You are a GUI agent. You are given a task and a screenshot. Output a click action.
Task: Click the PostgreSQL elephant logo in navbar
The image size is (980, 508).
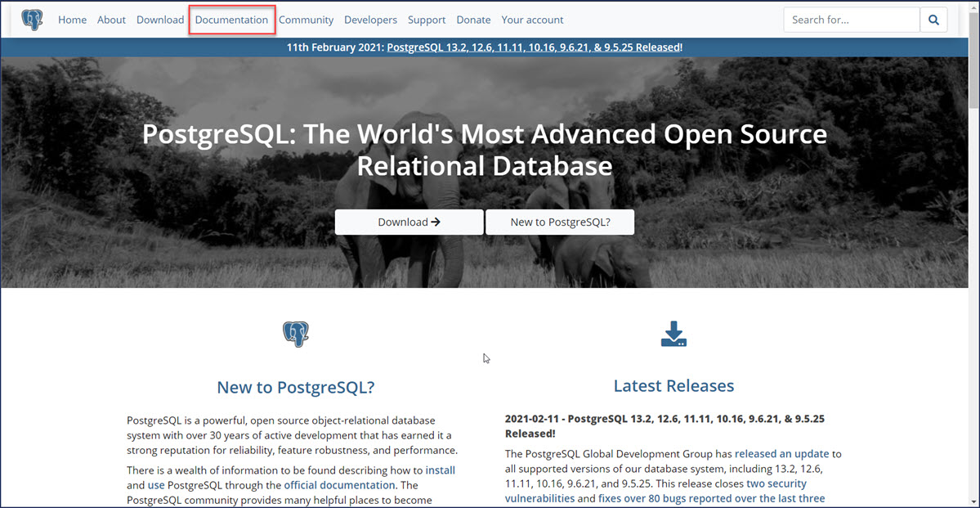32,20
